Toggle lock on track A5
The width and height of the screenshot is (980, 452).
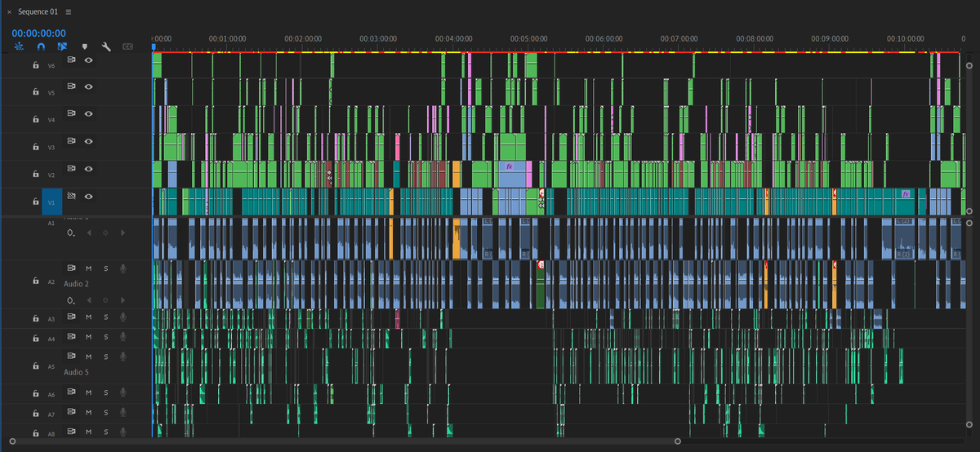[x=36, y=366]
